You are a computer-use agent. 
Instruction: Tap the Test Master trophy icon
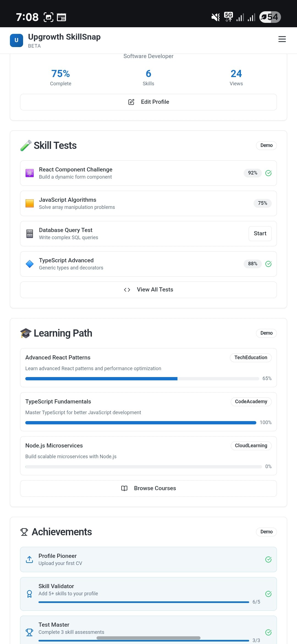tap(29, 632)
